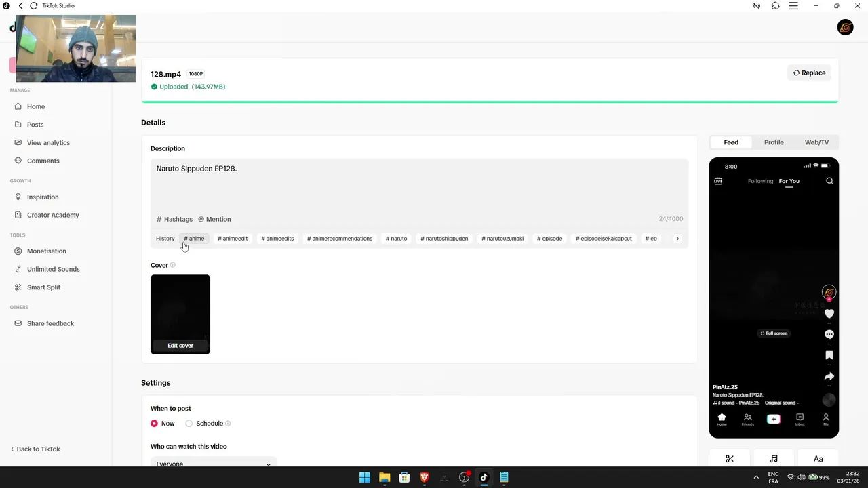Open the Everyone visibility dropdown
The image size is (868, 488).
click(214, 464)
